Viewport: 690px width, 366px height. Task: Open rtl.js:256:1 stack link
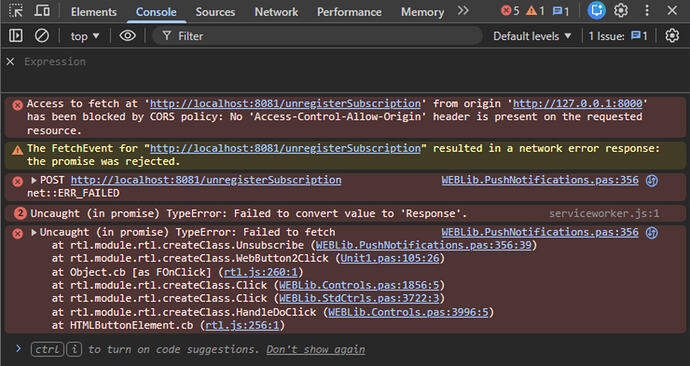[x=242, y=326]
